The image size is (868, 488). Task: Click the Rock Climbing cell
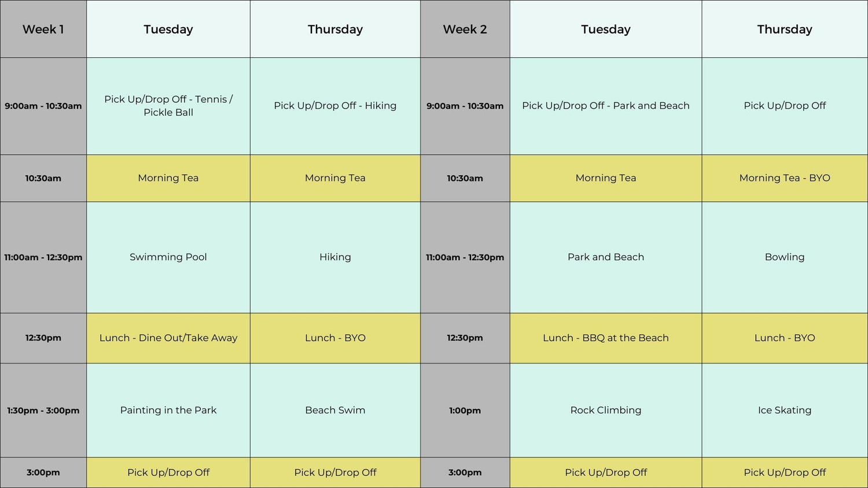[605, 411]
